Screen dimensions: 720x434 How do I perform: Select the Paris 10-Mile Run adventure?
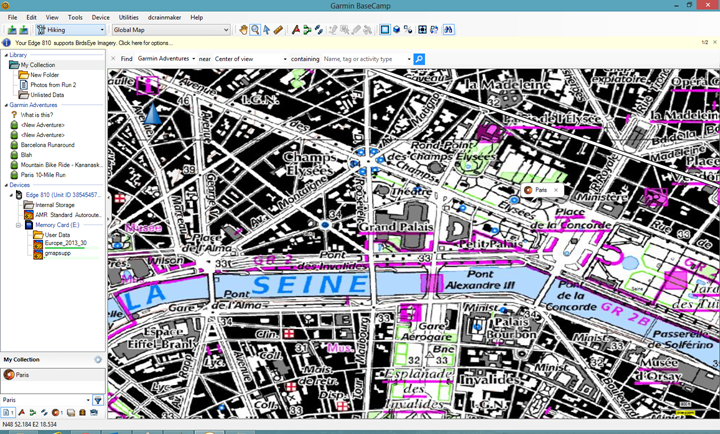tap(43, 175)
